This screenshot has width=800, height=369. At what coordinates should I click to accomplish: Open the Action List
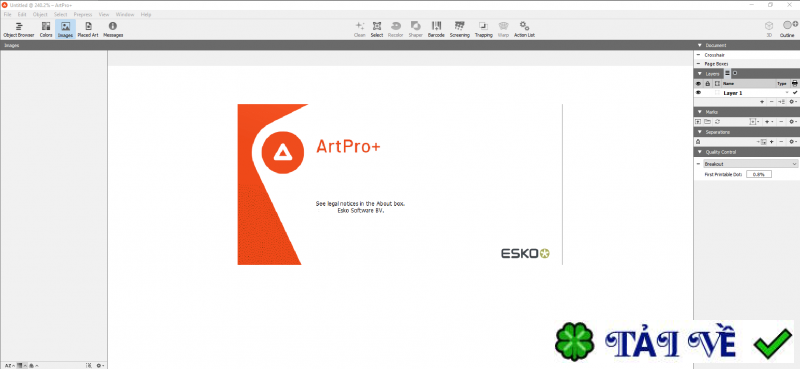pos(524,29)
